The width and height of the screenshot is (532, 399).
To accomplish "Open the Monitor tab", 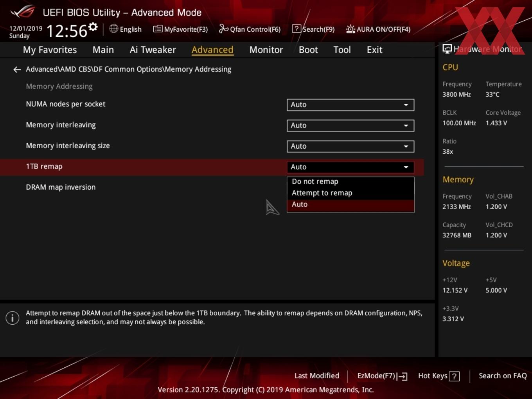I will tap(266, 50).
